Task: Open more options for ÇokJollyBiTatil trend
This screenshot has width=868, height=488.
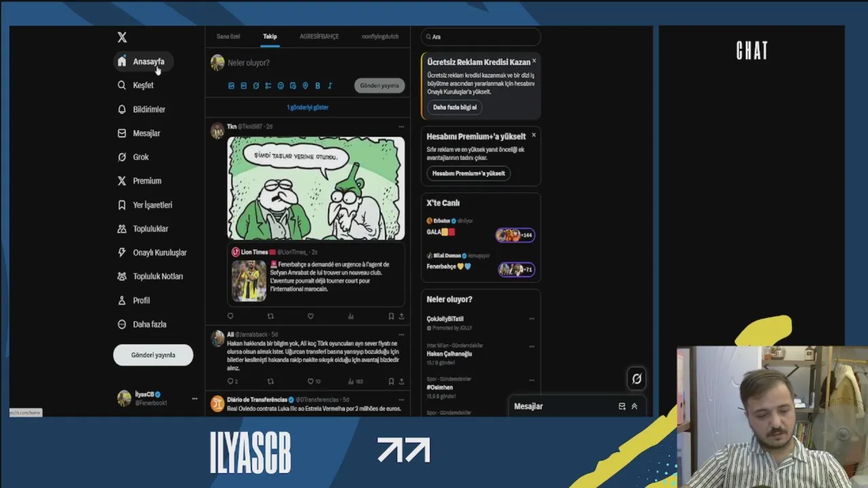Action: point(532,319)
